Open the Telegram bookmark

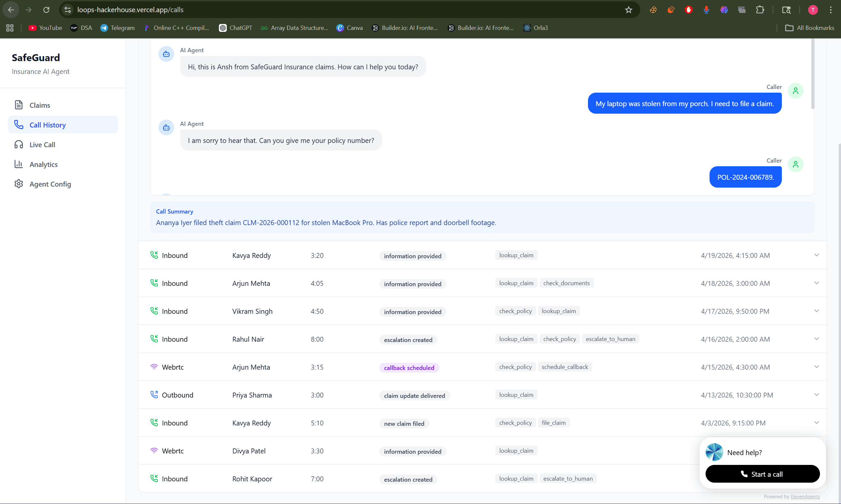(118, 28)
